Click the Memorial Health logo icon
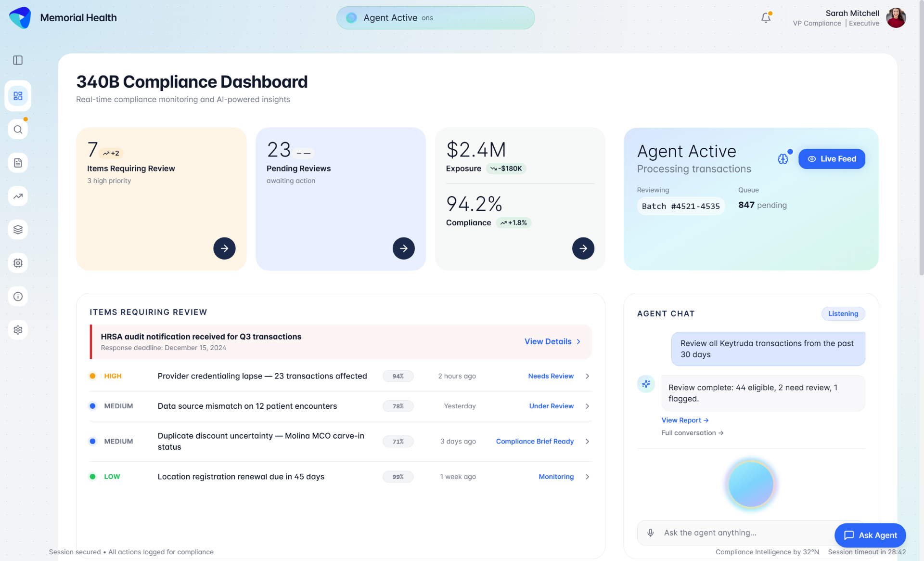This screenshot has width=924, height=561. [20, 18]
